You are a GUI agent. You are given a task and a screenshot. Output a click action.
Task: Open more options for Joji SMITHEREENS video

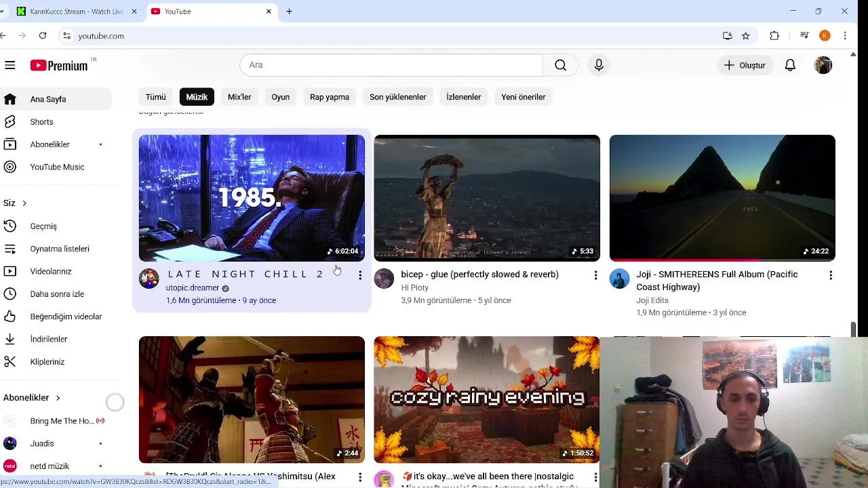coord(831,275)
